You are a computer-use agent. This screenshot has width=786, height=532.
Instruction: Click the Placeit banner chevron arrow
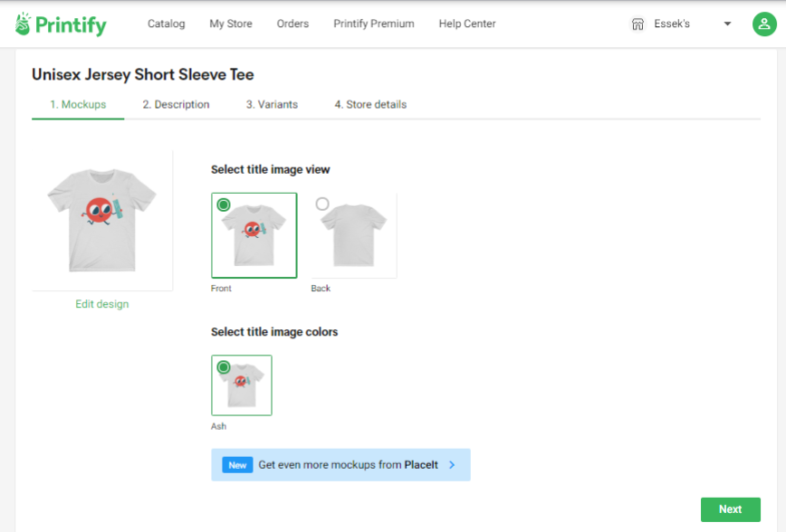452,465
